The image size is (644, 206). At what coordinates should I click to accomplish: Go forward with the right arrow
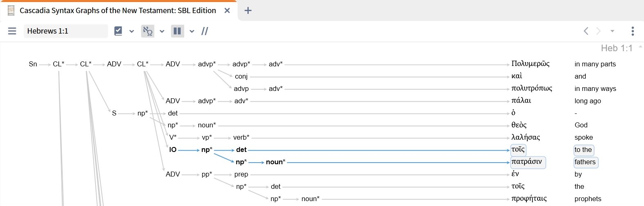[x=599, y=31]
